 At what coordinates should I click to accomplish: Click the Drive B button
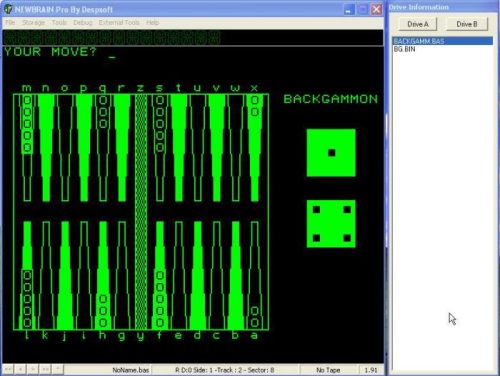[x=467, y=24]
